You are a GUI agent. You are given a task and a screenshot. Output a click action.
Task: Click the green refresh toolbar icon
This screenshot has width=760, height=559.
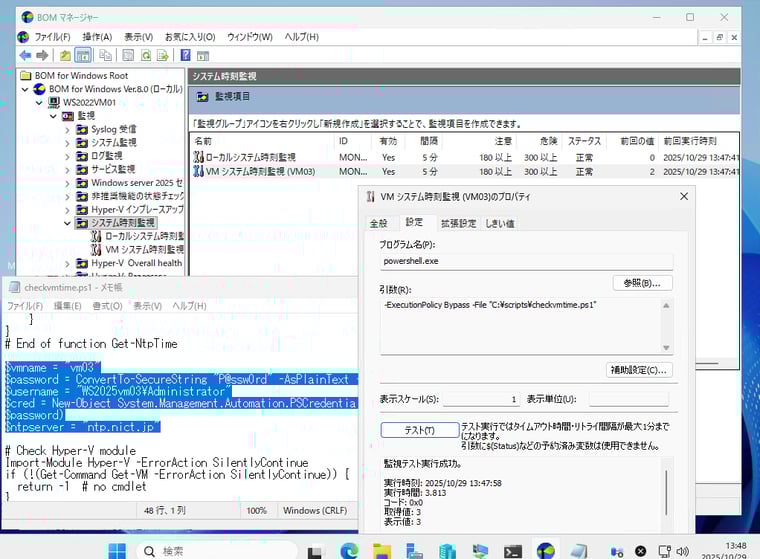click(145, 55)
